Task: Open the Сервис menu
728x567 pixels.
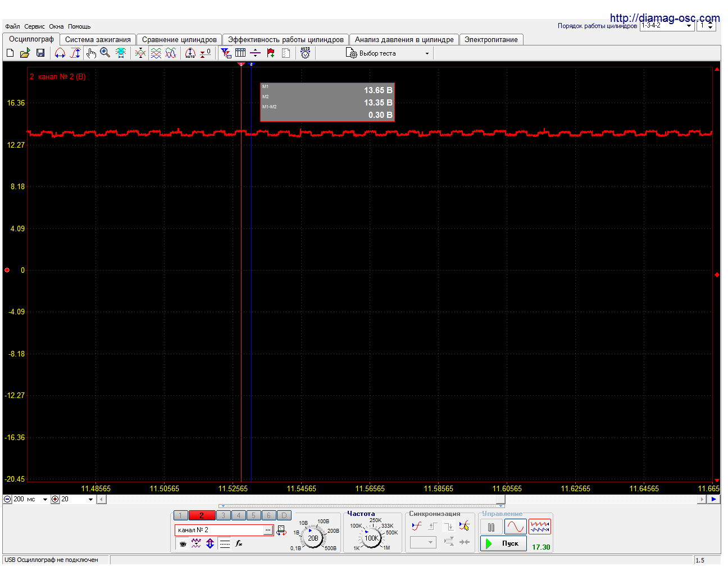Action: click(34, 26)
